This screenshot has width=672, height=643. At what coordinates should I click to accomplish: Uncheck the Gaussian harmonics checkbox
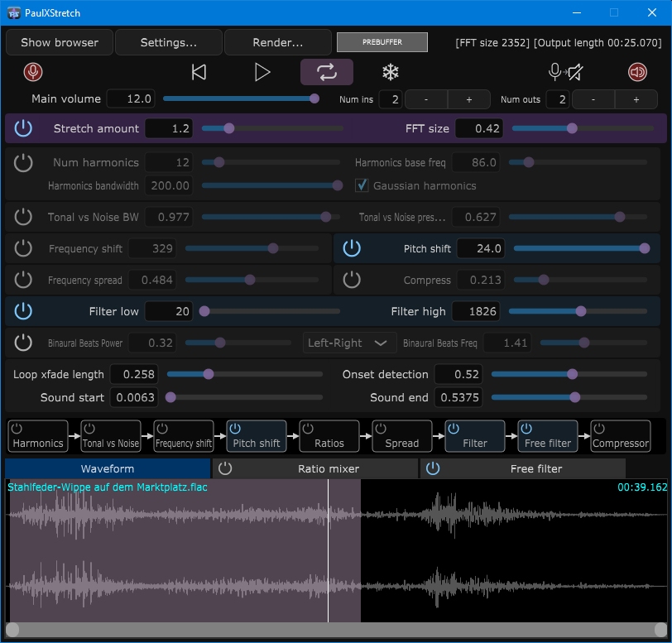click(362, 185)
